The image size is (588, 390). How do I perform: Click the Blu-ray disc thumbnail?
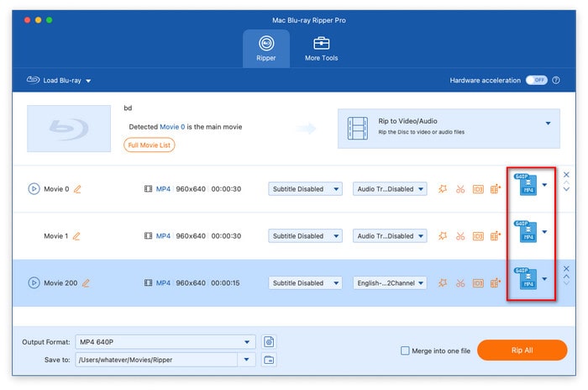coord(69,128)
